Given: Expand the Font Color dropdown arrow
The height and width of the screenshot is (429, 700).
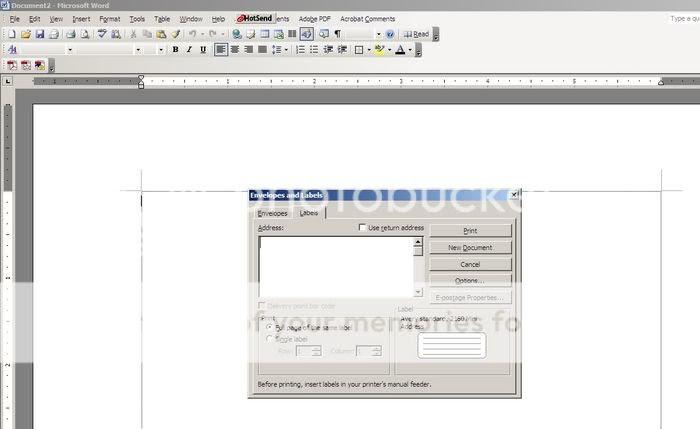Looking at the screenshot, I should click(x=410, y=50).
